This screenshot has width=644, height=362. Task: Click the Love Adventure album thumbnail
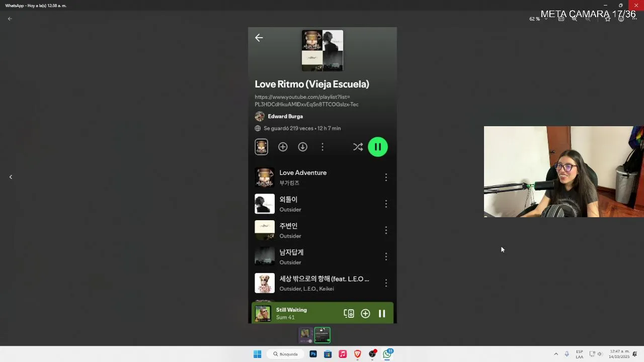coord(265,177)
